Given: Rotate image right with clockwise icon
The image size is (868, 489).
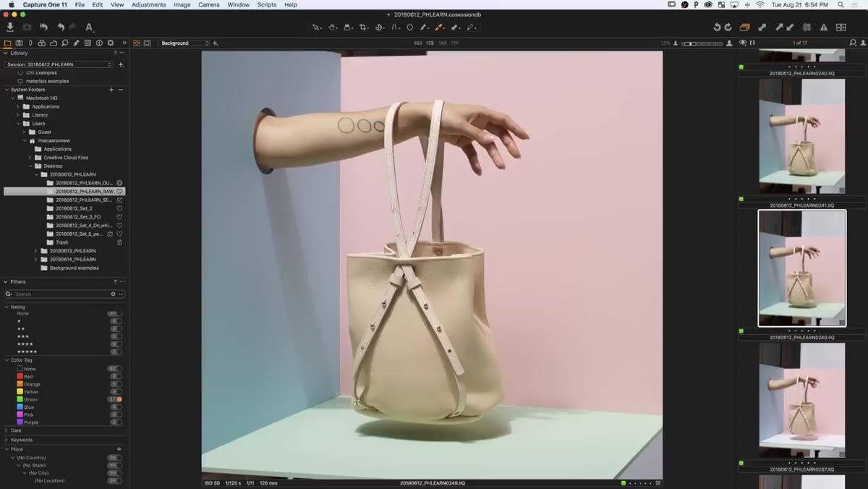Looking at the screenshot, I should click(x=729, y=27).
